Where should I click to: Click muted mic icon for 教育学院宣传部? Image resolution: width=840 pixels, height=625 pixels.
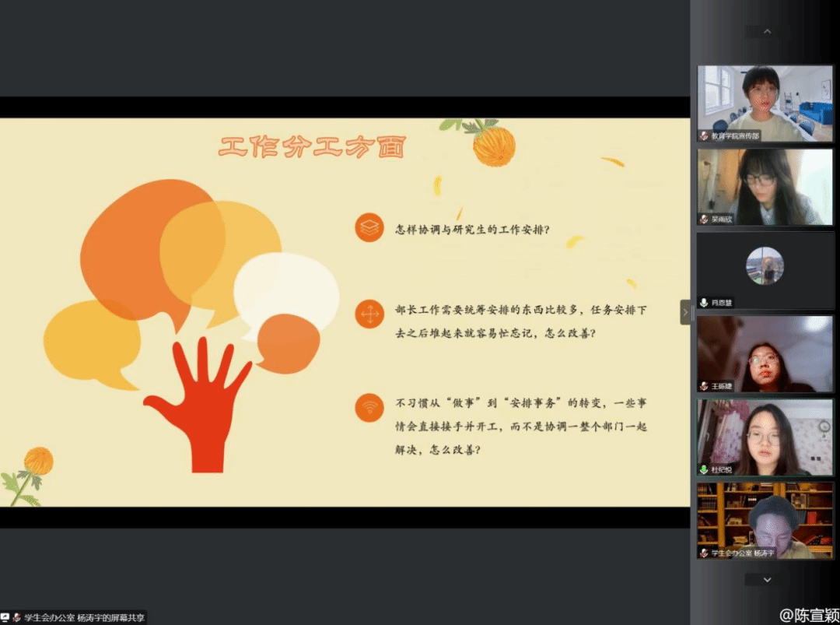coord(704,135)
